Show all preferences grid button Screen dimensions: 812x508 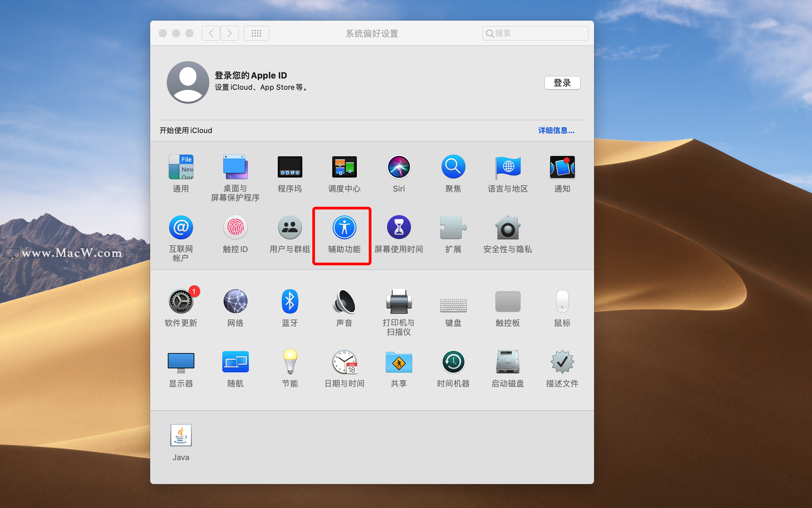tap(256, 33)
